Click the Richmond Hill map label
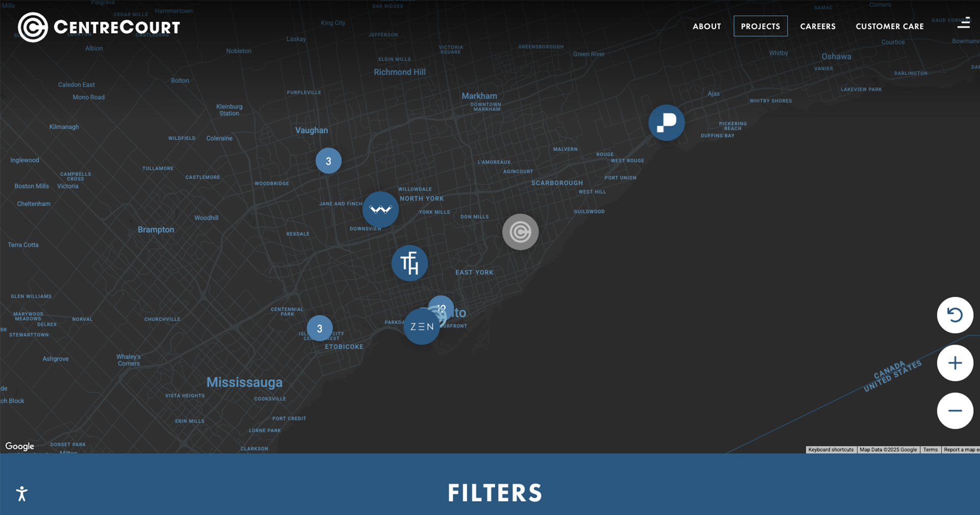The width and height of the screenshot is (980, 515). [x=400, y=72]
